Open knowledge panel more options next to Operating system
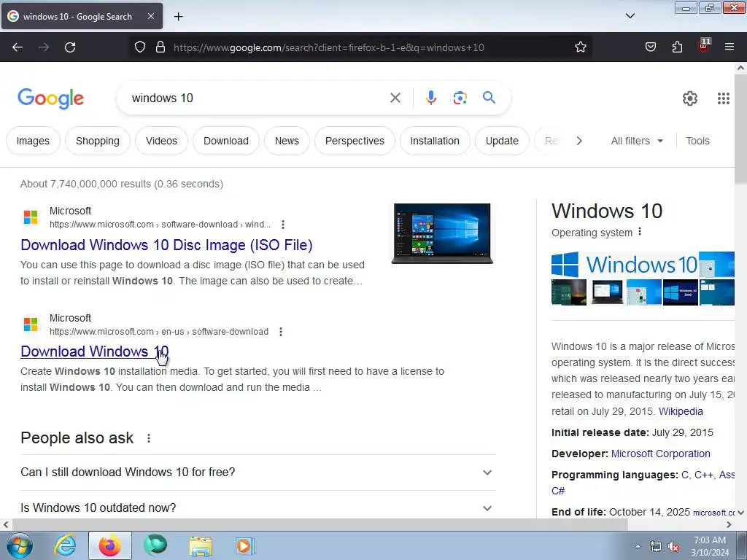Screen dimensions: 747x560 [639, 232]
